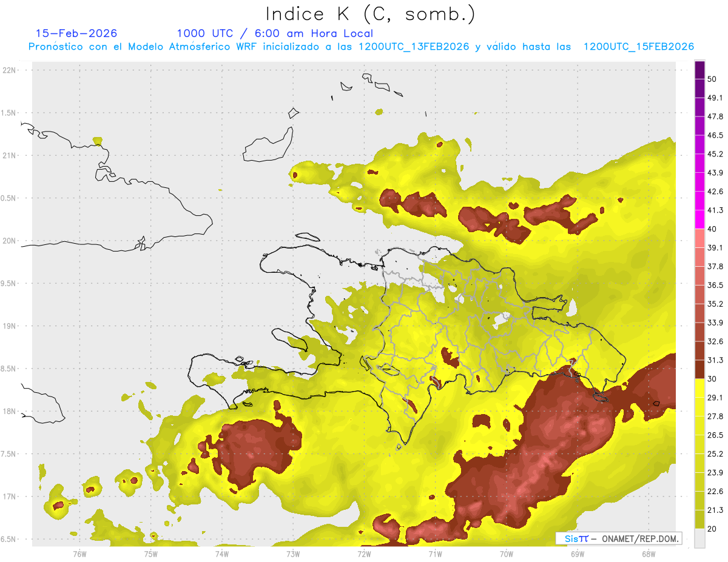Screen dimensions: 728x562
Task: Click the "1000 UTC / 6:00 am Hora Local" time text
Action: (x=275, y=33)
